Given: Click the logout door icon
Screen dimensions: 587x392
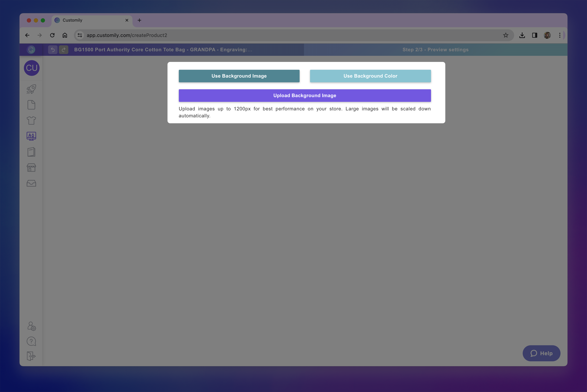Looking at the screenshot, I should point(31,356).
